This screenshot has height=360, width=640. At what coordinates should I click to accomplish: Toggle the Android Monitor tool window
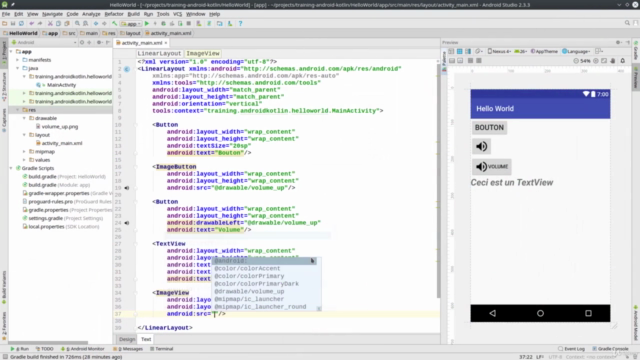tap(83, 349)
